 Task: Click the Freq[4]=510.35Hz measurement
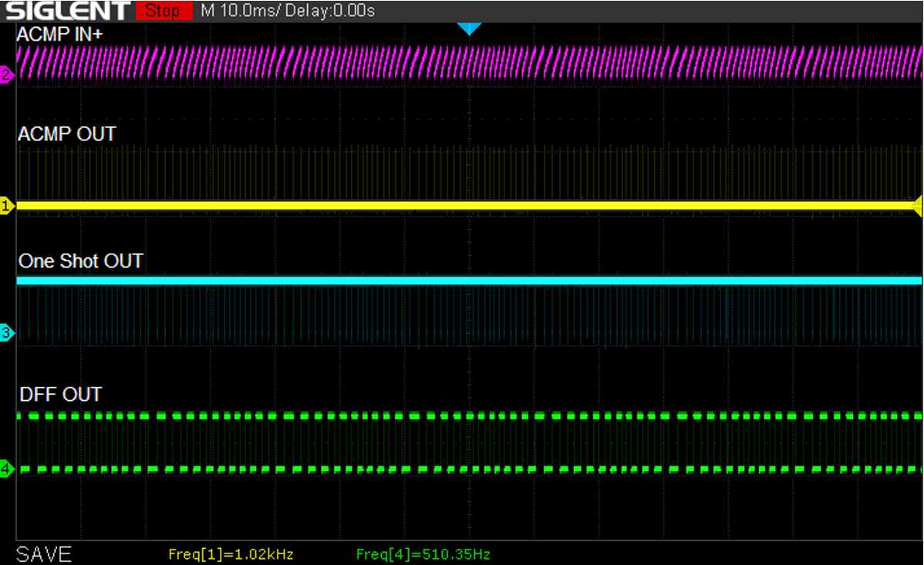[x=423, y=554]
